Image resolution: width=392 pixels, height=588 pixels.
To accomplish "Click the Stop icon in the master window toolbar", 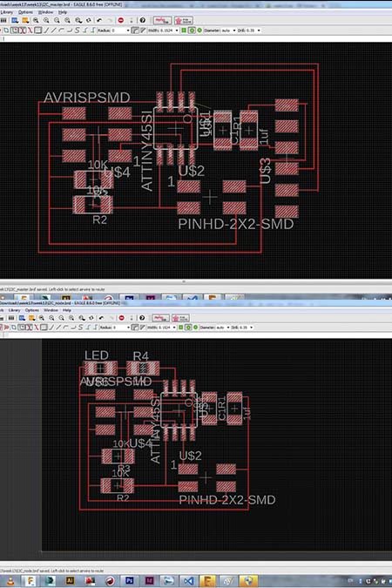I will [x=121, y=20].
